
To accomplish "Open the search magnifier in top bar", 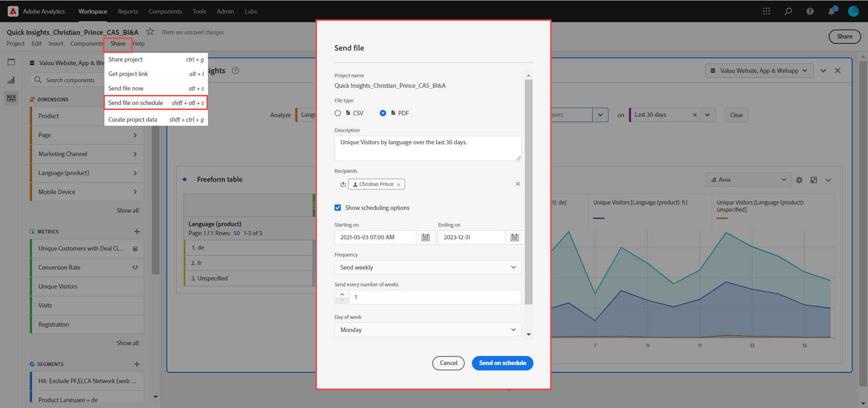I will coord(788,11).
